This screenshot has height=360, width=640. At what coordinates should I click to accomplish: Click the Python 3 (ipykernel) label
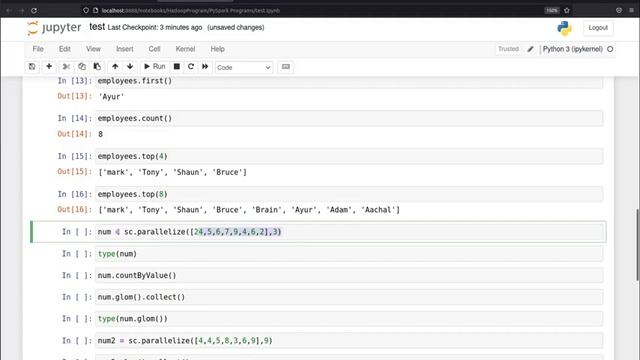click(x=572, y=49)
